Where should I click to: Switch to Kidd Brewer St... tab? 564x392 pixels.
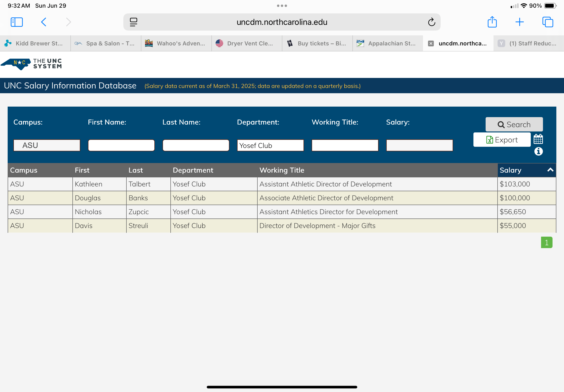(x=35, y=44)
